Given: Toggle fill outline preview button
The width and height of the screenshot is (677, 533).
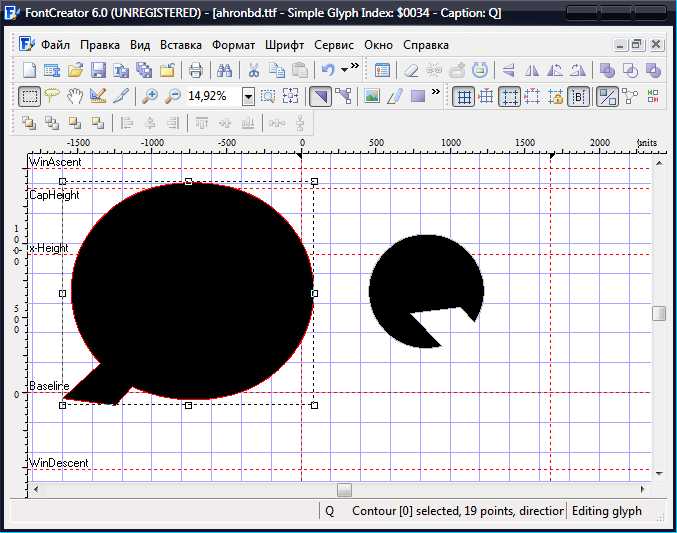Looking at the screenshot, I should [x=607, y=96].
